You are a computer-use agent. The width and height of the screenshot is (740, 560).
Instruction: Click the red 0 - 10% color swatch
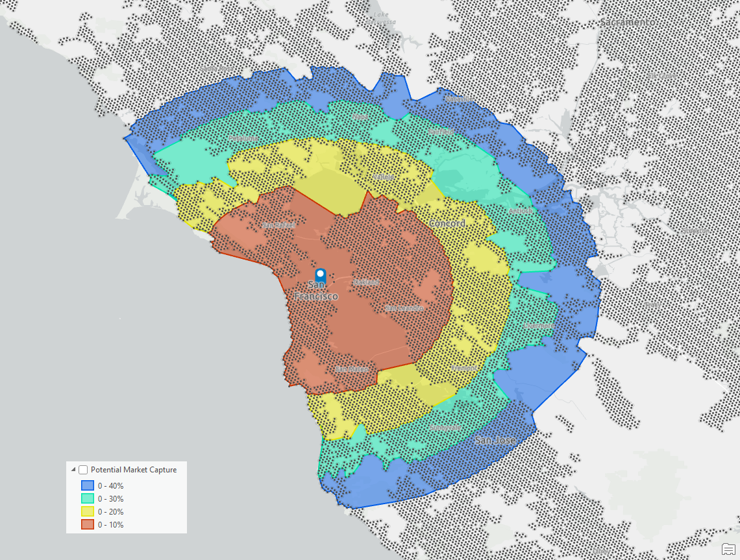tap(87, 524)
